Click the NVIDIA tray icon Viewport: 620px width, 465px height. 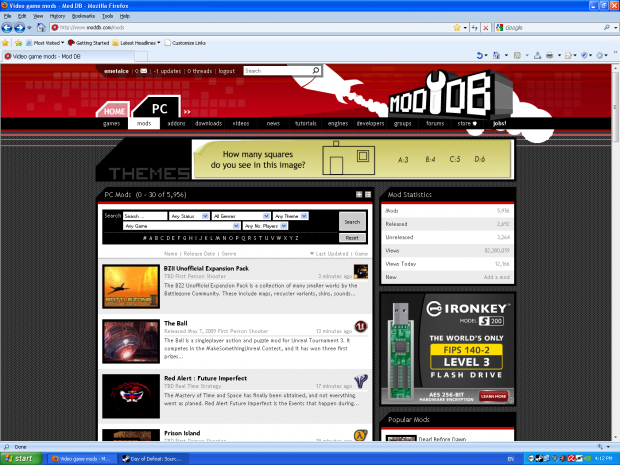(587, 459)
